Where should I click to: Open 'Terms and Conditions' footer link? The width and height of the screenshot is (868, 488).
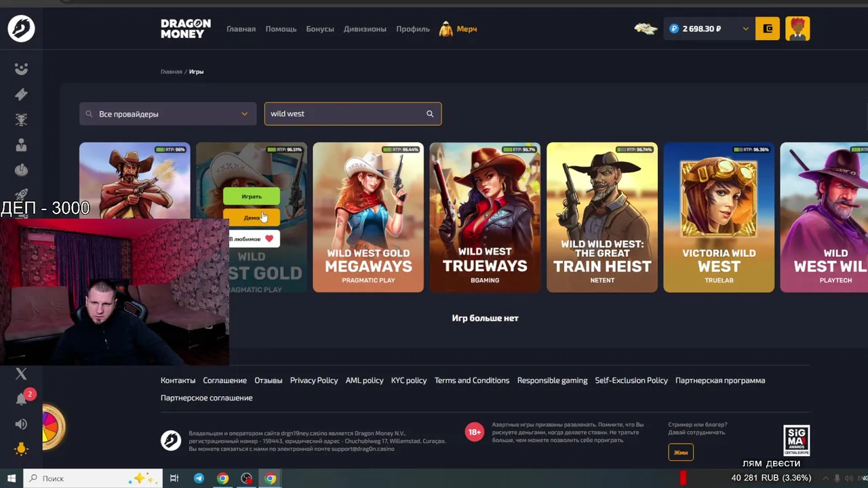point(472,380)
